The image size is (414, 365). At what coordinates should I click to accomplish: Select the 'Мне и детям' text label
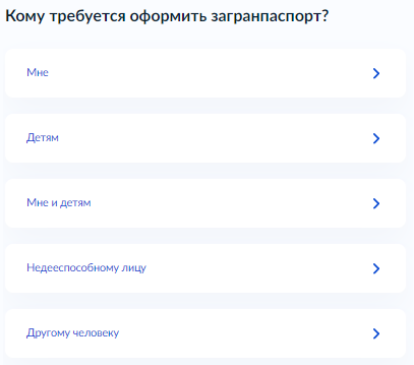point(59,203)
